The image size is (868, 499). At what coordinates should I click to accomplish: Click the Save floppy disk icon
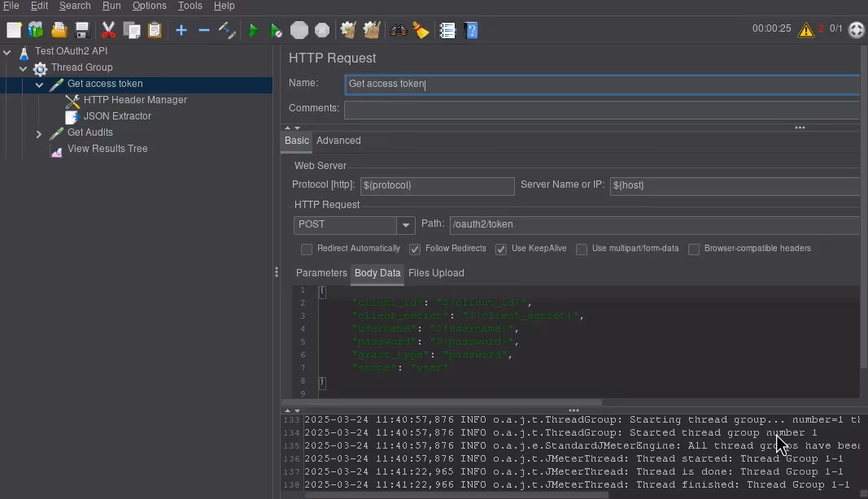pos(82,31)
